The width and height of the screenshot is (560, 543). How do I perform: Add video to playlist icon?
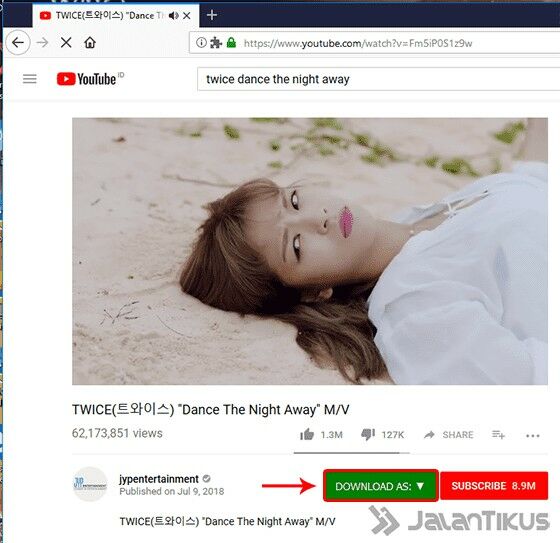pos(498,435)
